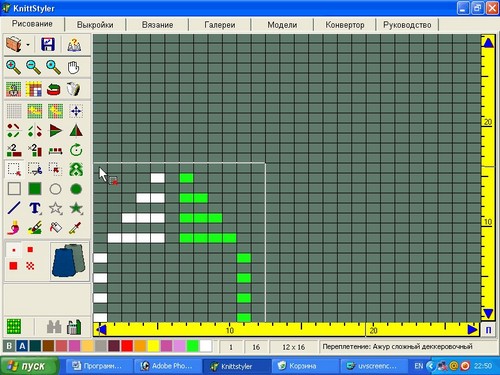
Task: Open the Конвертор tab
Action: click(345, 25)
